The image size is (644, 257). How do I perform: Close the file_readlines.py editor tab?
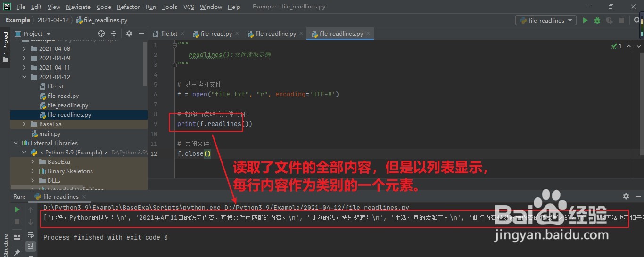point(368,34)
